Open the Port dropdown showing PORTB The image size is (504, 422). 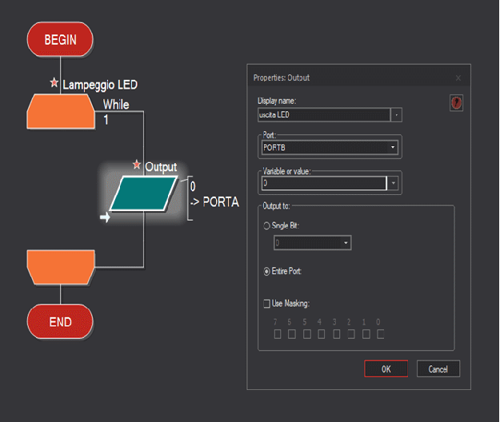click(x=330, y=147)
